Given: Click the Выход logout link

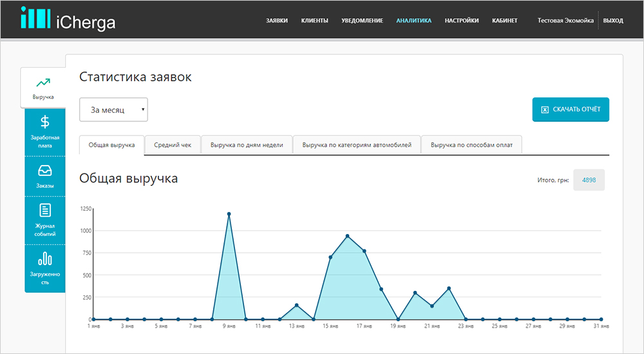Looking at the screenshot, I should pyautogui.click(x=612, y=21).
